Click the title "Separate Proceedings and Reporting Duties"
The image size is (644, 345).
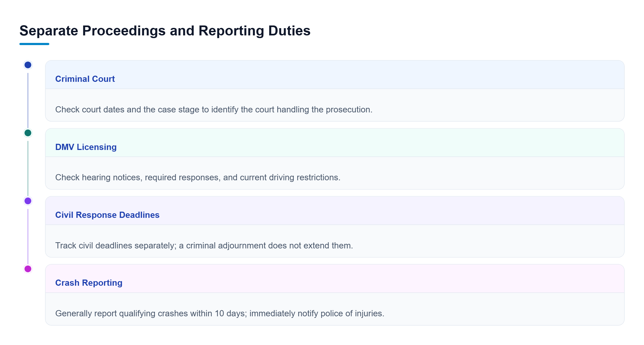coord(165,31)
